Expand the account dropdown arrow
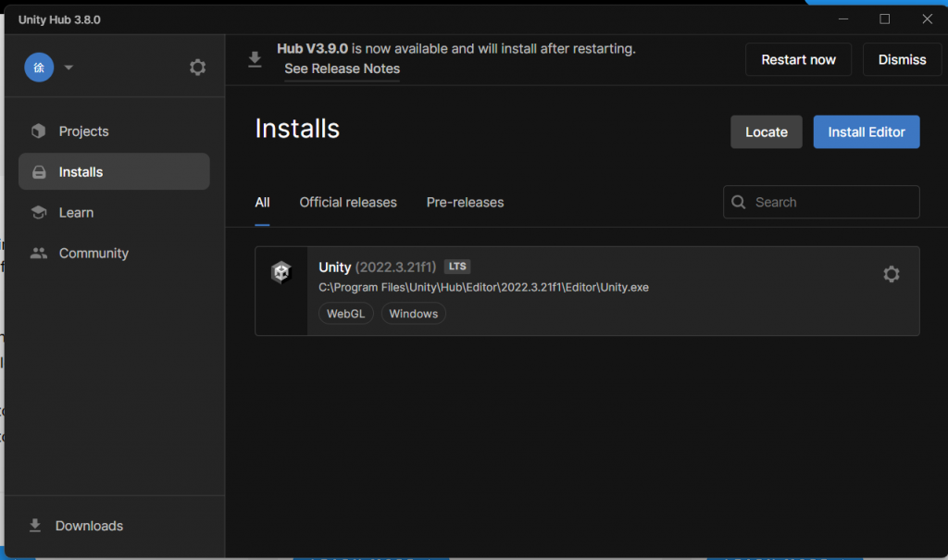The image size is (948, 560). (x=69, y=68)
